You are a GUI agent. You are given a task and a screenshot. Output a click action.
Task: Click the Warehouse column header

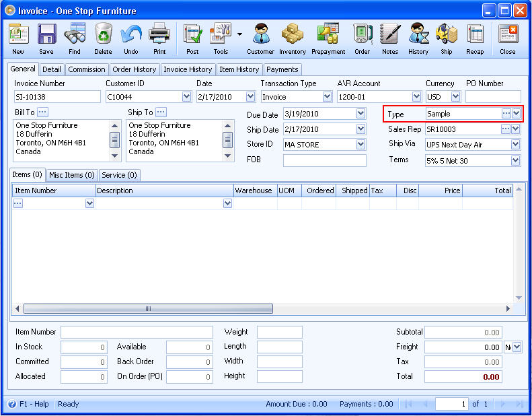256,190
